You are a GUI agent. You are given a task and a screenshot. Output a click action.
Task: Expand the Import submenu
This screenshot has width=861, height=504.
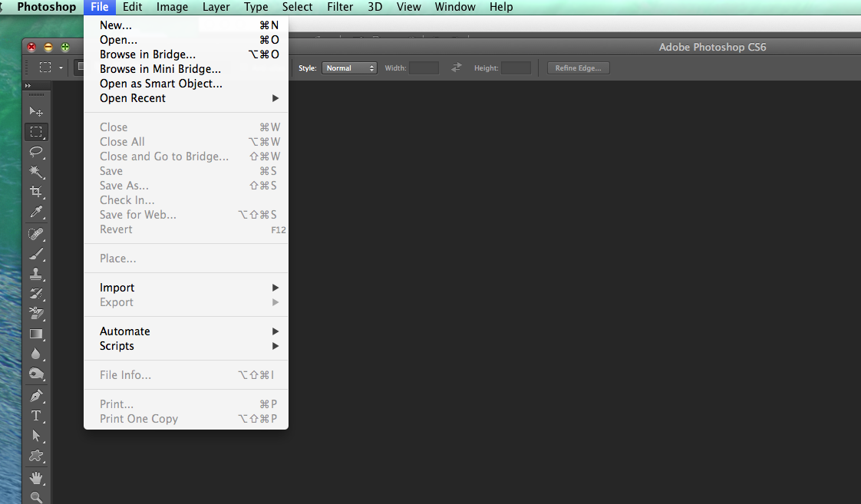pyautogui.click(x=186, y=288)
